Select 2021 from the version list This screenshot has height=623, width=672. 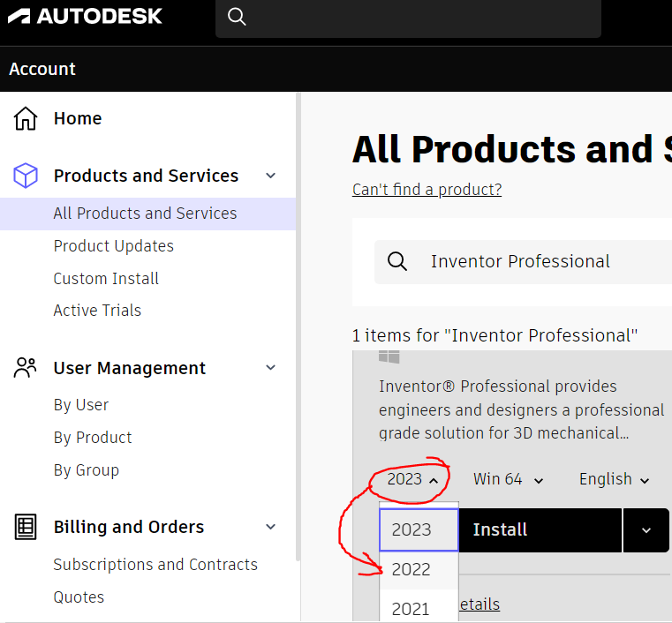[412, 608]
